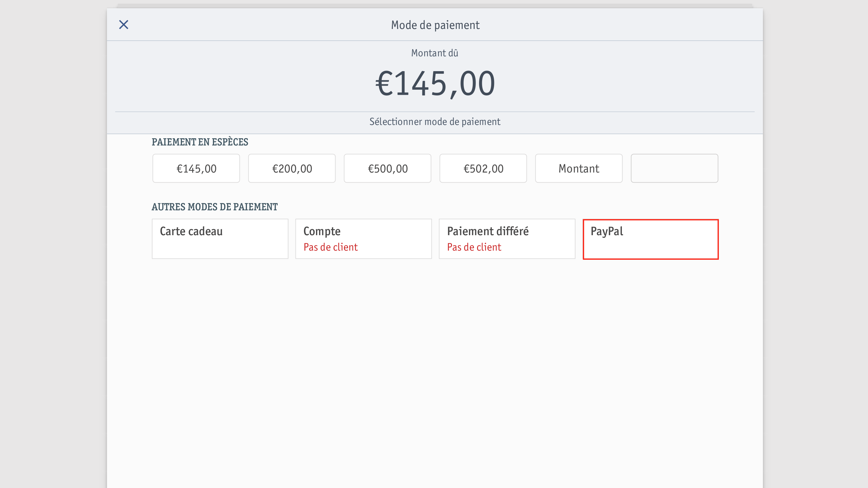Close the Mode de paiement dialog
The height and width of the screenshot is (488, 868).
tap(124, 25)
